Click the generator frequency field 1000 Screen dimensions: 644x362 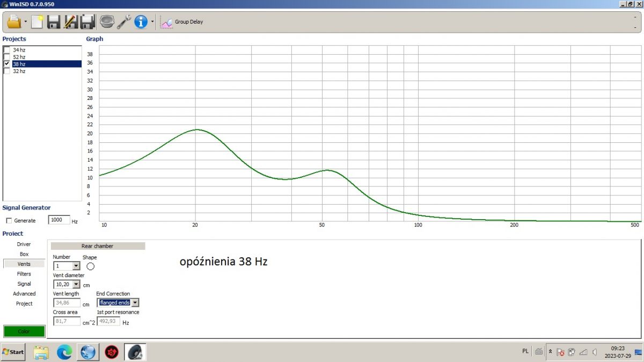(59, 220)
